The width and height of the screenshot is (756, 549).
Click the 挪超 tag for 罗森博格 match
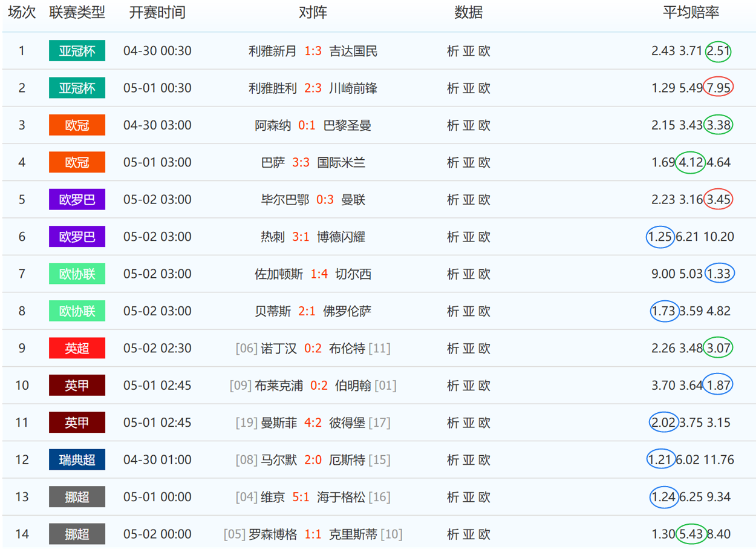pyautogui.click(x=77, y=534)
